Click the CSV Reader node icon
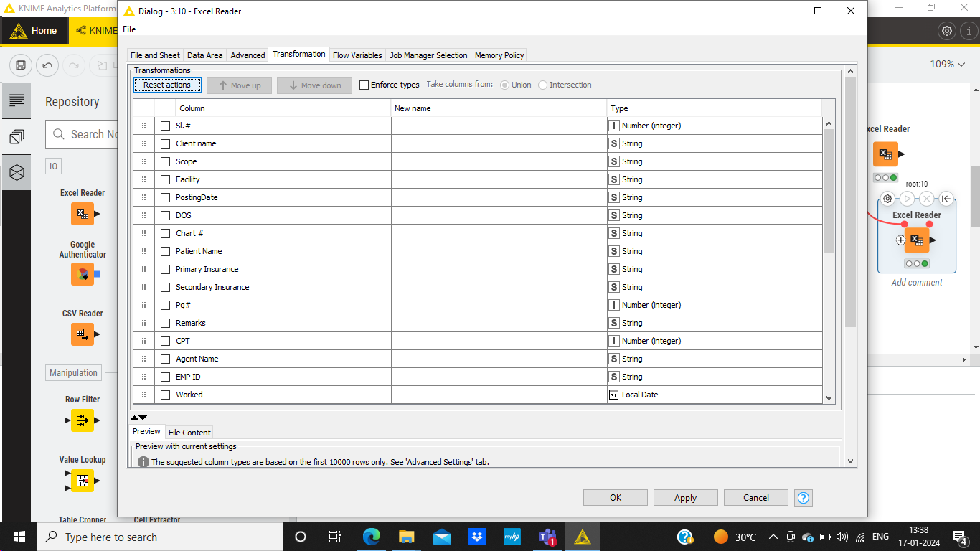This screenshot has width=980, height=551. (83, 334)
